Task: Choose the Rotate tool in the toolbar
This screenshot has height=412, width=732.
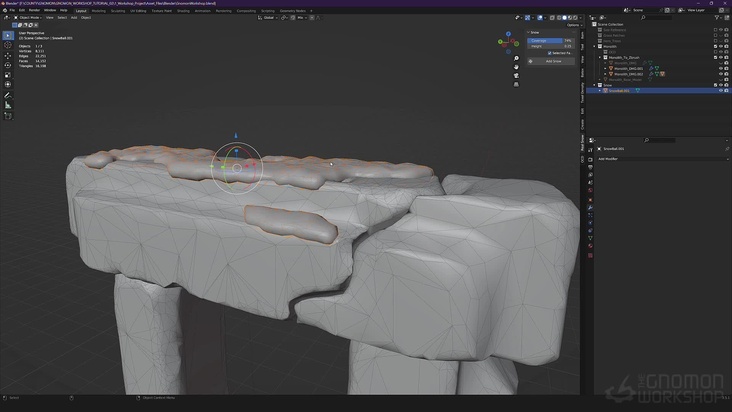Action: [8, 66]
